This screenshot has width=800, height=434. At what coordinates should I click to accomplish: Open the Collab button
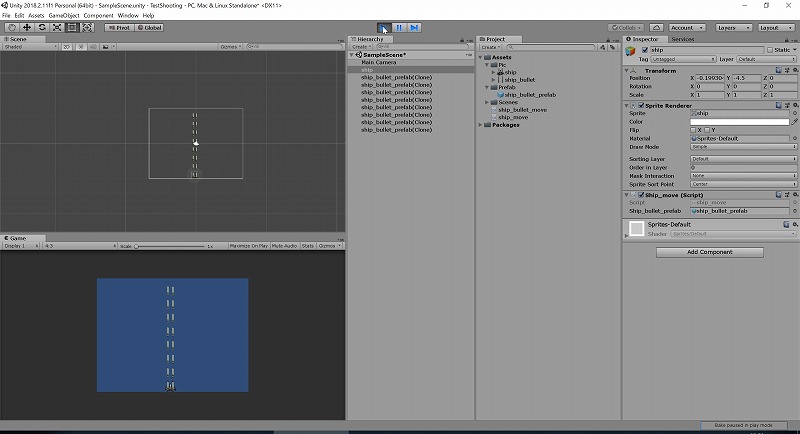pyautogui.click(x=627, y=28)
